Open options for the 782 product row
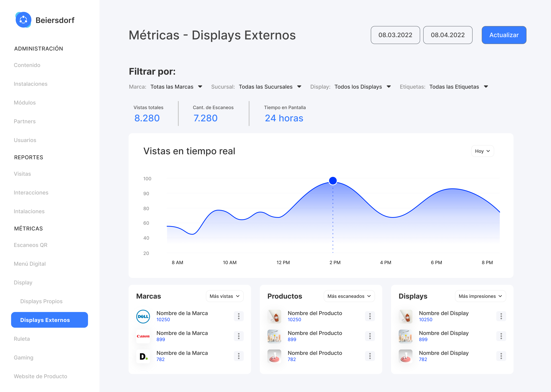The image size is (551, 392). [370, 356]
